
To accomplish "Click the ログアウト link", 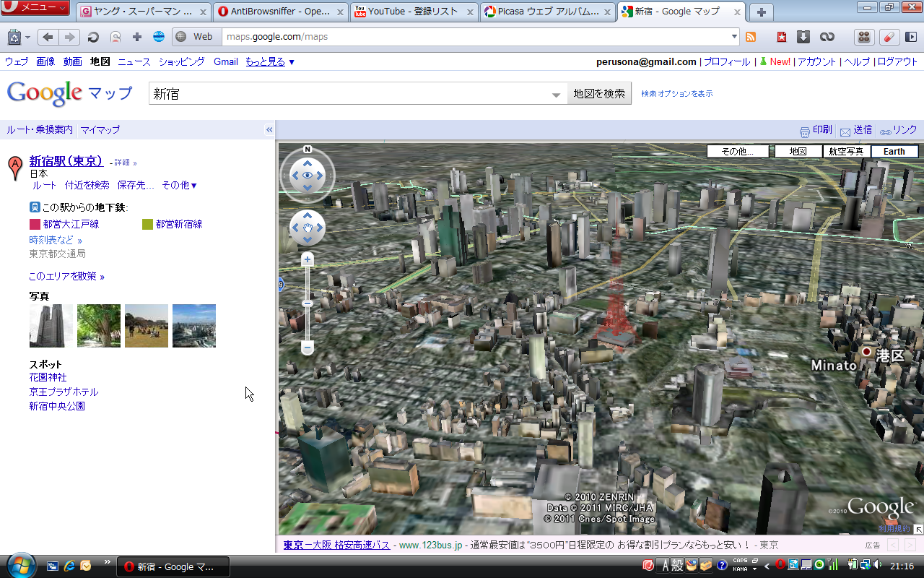I will 897,62.
